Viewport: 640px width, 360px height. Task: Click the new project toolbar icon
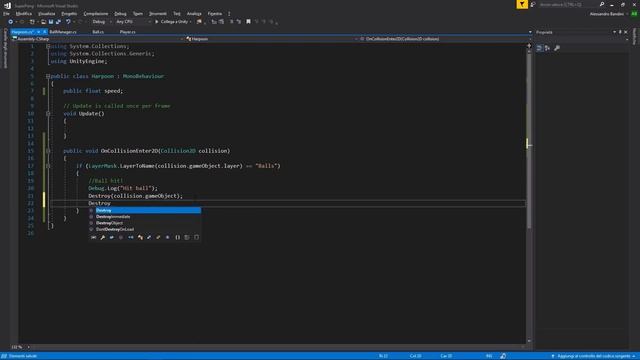click(32, 22)
